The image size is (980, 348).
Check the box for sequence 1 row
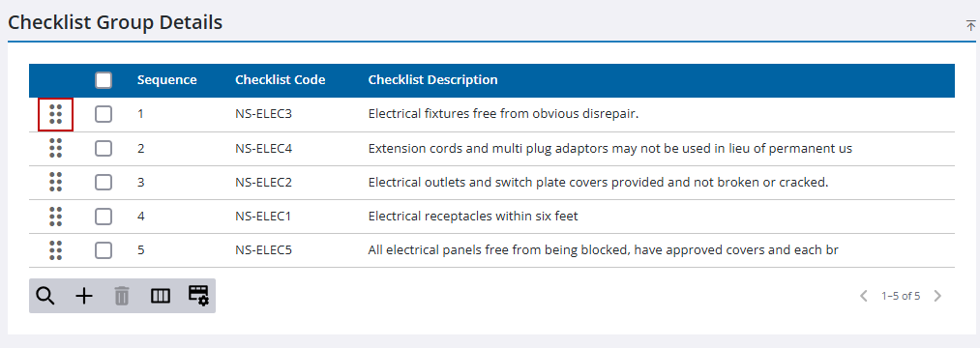[104, 114]
